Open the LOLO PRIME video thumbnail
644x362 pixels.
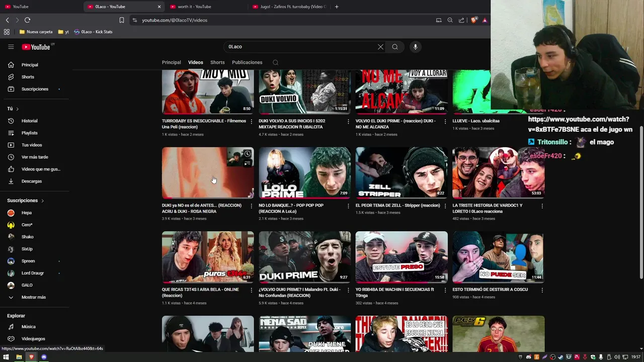tap(304, 172)
